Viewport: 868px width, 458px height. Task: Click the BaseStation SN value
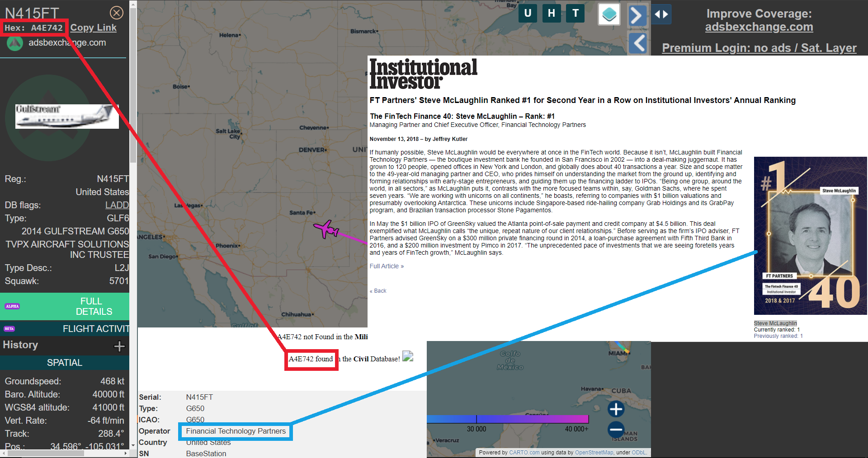pos(206,453)
